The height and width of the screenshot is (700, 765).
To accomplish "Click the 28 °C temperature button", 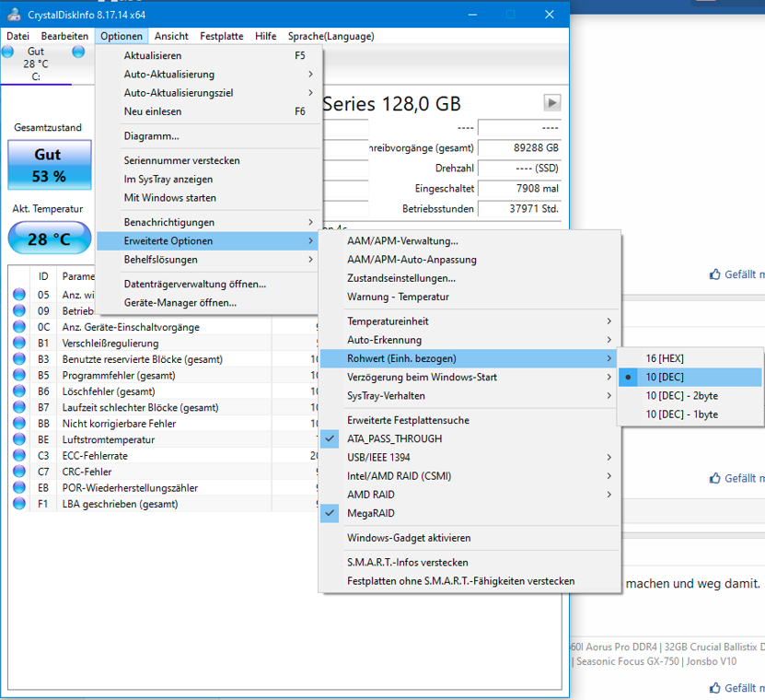I will [x=50, y=239].
